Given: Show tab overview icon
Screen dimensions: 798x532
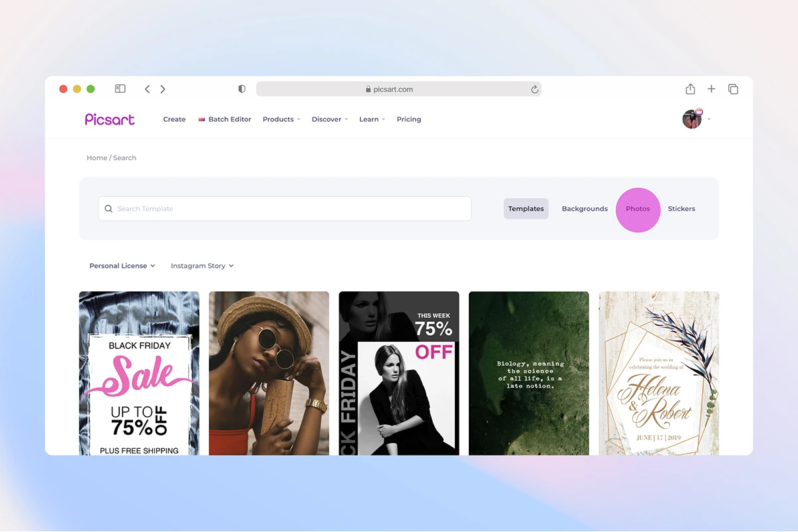Looking at the screenshot, I should [733, 89].
